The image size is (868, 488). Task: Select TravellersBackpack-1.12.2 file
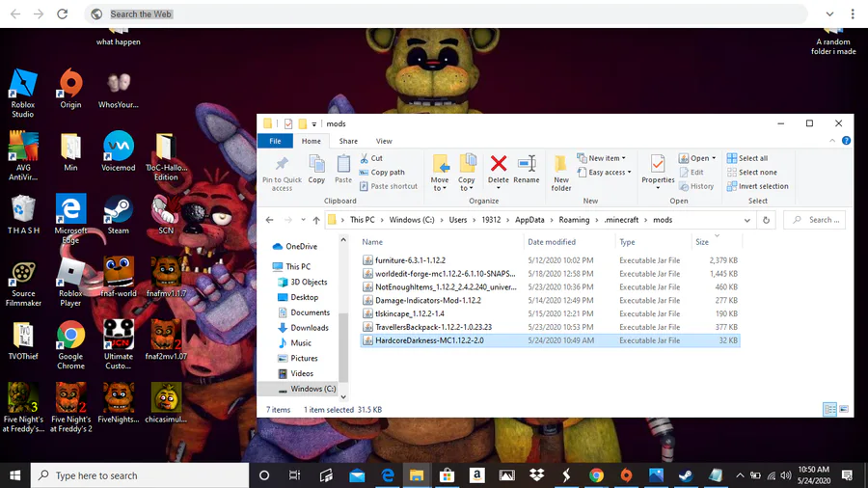point(551,327)
